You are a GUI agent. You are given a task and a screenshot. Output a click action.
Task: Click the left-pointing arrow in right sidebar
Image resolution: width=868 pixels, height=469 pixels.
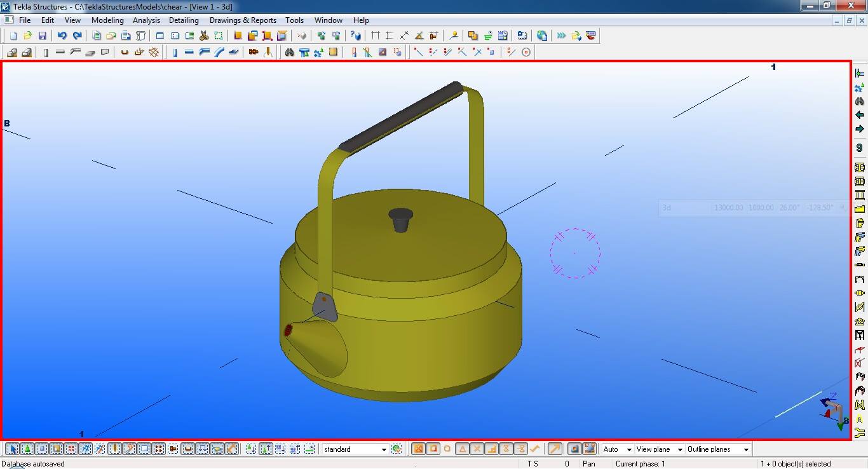coord(860,115)
